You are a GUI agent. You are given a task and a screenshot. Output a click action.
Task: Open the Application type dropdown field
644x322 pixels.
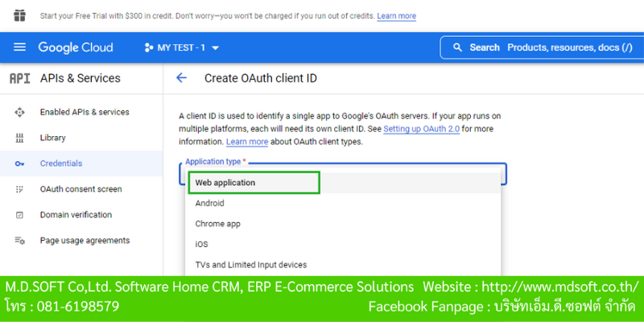343,173
